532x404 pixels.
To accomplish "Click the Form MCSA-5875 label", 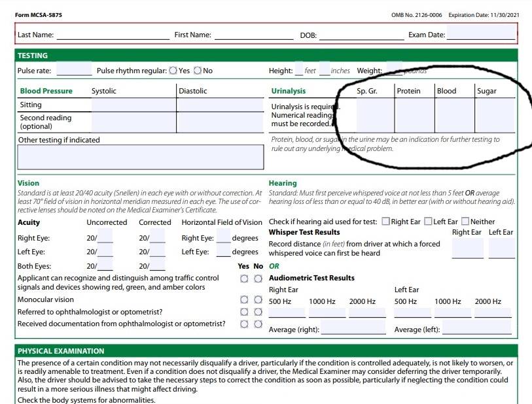I will point(39,15).
